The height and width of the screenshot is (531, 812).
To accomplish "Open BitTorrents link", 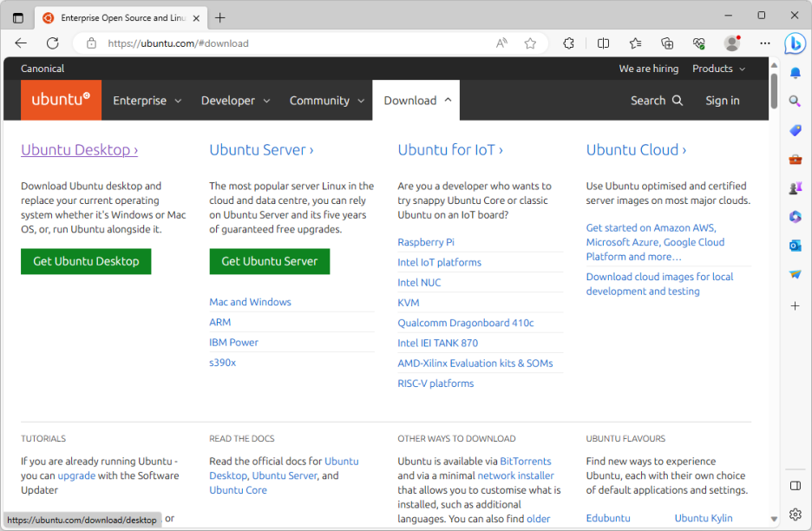I will click(525, 461).
